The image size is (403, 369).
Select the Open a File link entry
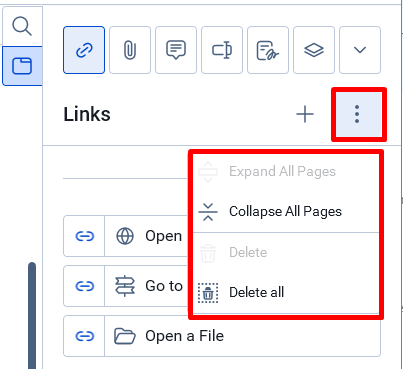pyautogui.click(x=222, y=336)
